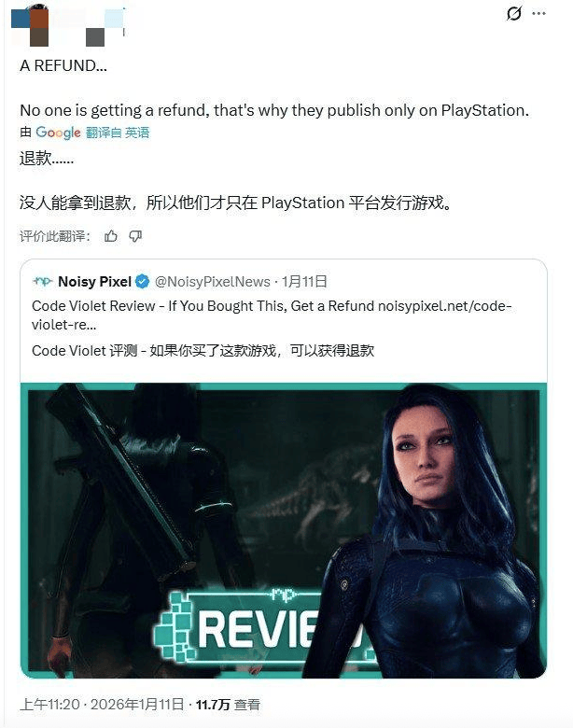Open the Noisy Pixel account name
Screen dimensions: 573x728
(x=95, y=281)
